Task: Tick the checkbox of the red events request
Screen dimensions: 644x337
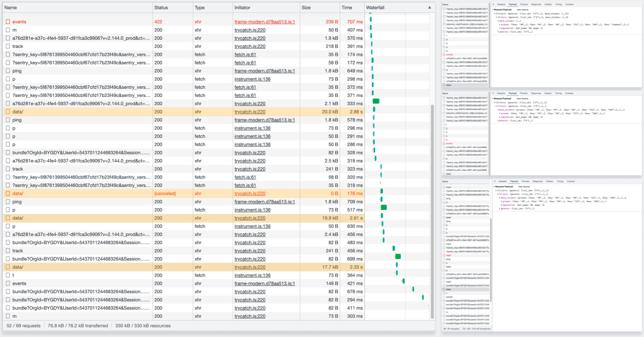Action: (8, 22)
